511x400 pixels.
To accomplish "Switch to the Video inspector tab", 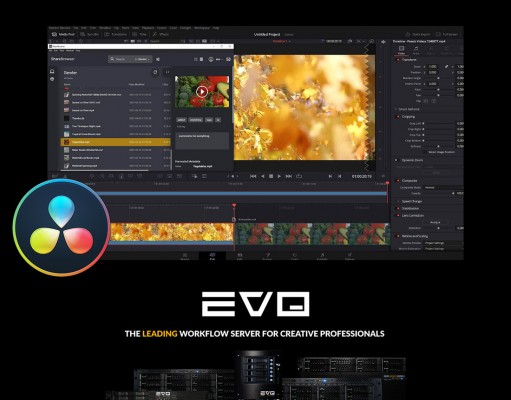I will pos(401,50).
